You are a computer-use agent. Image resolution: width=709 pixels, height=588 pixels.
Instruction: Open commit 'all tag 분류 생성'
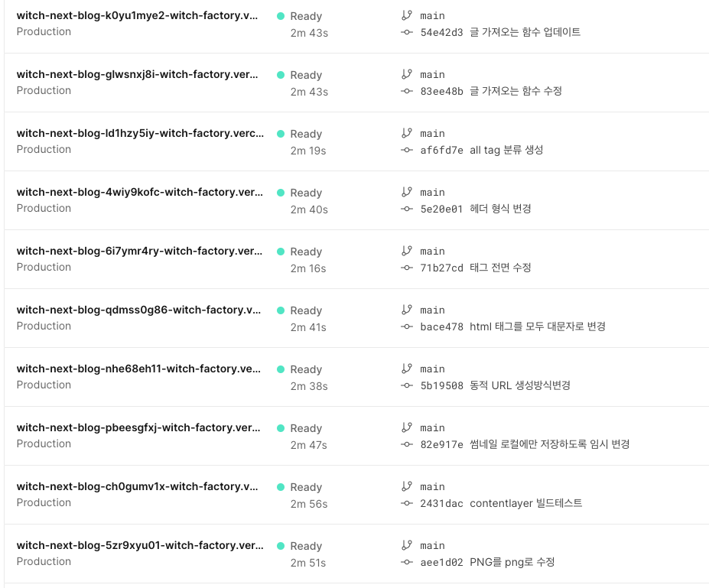506,150
